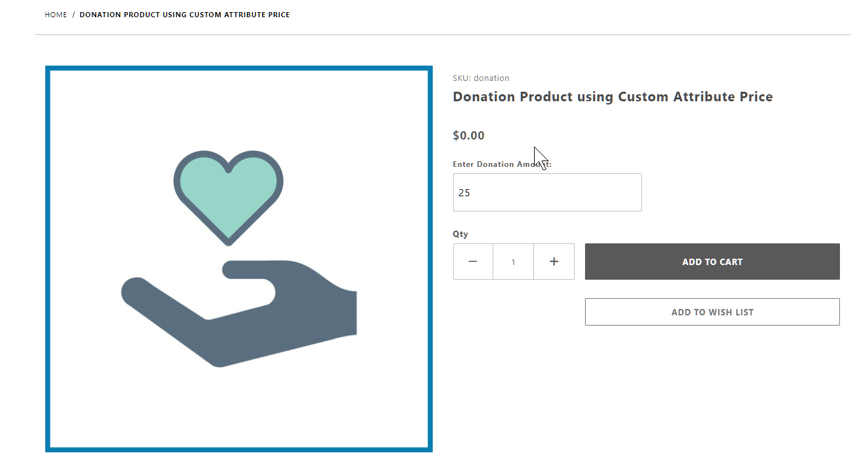Go to the Home breadcrumb link
Viewport: 868px width, 474px height.
pyautogui.click(x=55, y=15)
